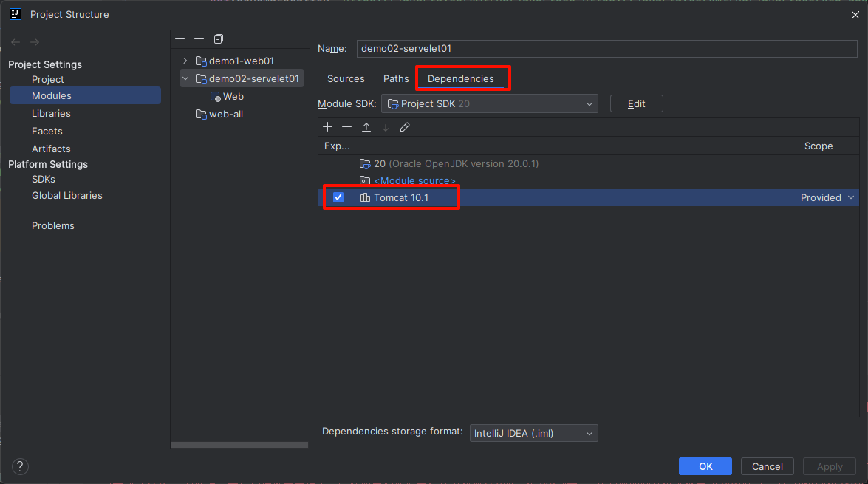The image size is (868, 484).
Task: Click the Module source entry
Action: [414, 180]
